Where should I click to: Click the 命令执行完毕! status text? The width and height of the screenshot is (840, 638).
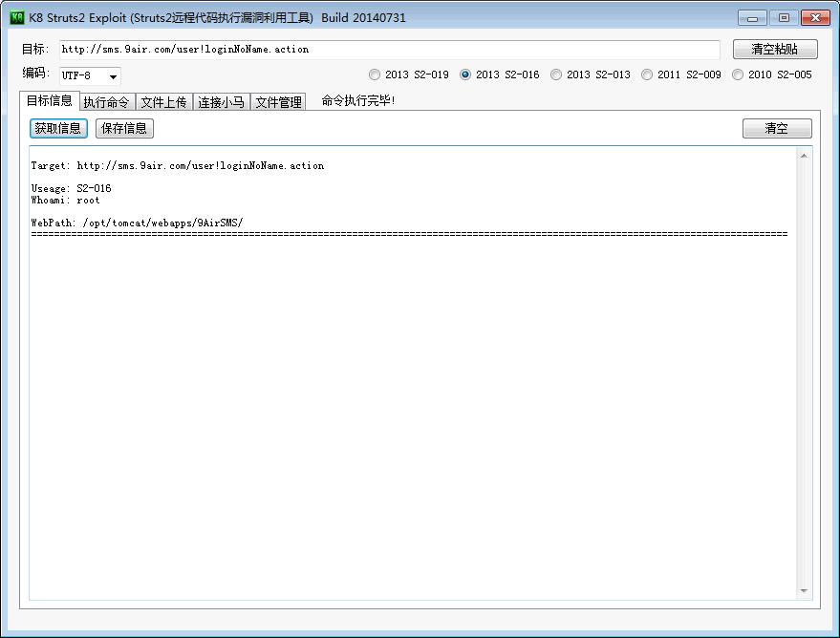357,100
